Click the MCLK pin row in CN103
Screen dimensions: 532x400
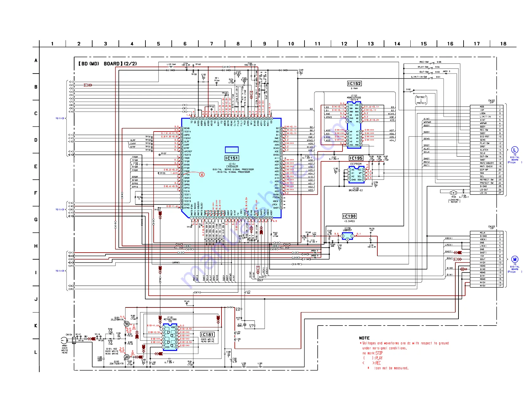point(486,233)
